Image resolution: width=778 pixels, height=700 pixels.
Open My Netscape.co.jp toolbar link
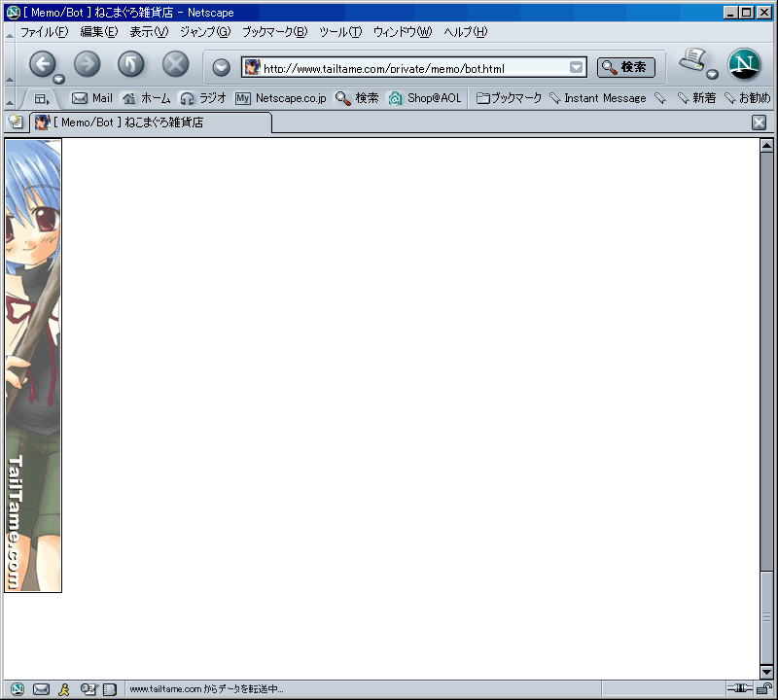click(x=281, y=98)
